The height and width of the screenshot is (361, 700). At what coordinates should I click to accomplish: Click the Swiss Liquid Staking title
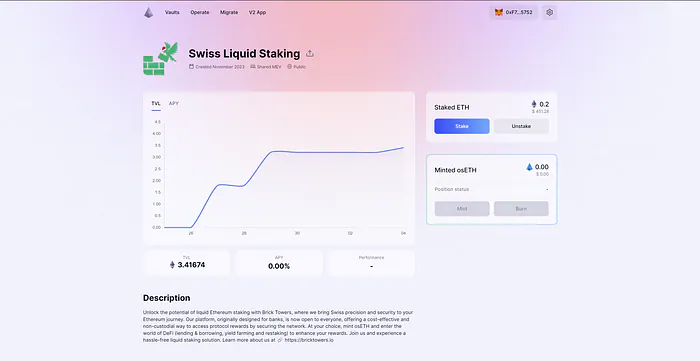(x=244, y=54)
